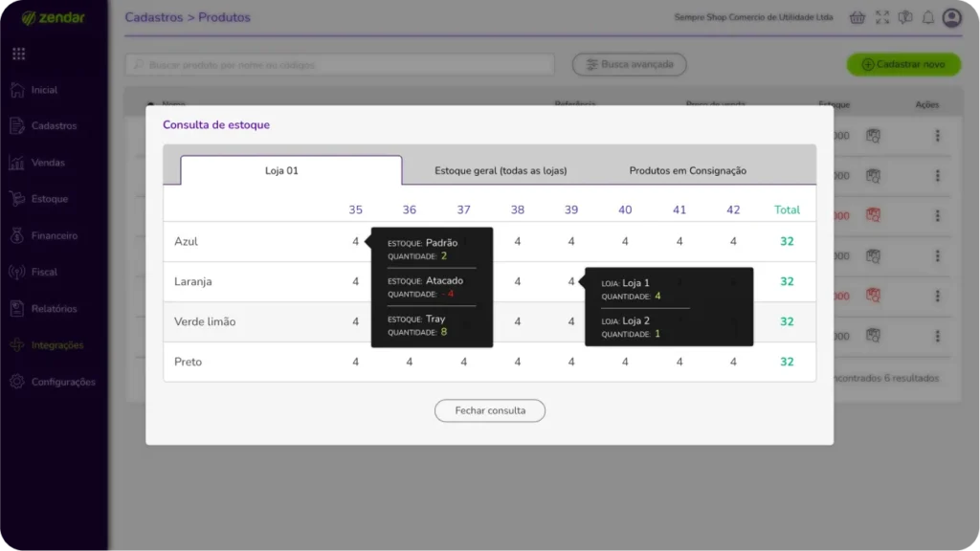980x551 pixels.
Task: Switch to Estoque geral (todas as lojas) tab
Action: [501, 170]
